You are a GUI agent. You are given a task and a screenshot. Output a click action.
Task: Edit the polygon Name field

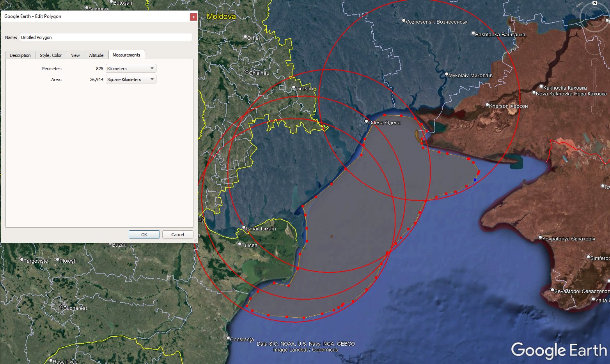pos(106,37)
